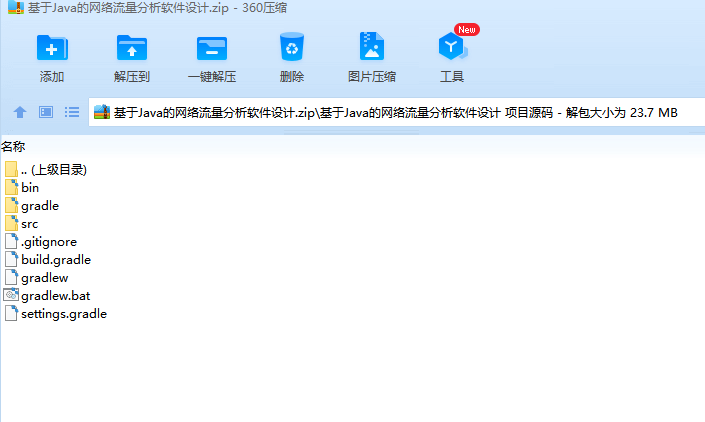The image size is (705, 422).
Task: Switch to the icon view mode button
Action: [46, 112]
